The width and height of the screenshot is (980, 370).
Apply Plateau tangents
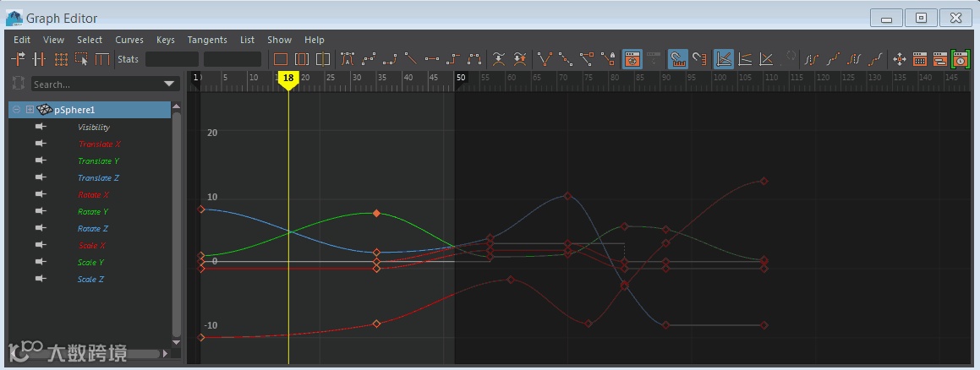[x=474, y=59]
